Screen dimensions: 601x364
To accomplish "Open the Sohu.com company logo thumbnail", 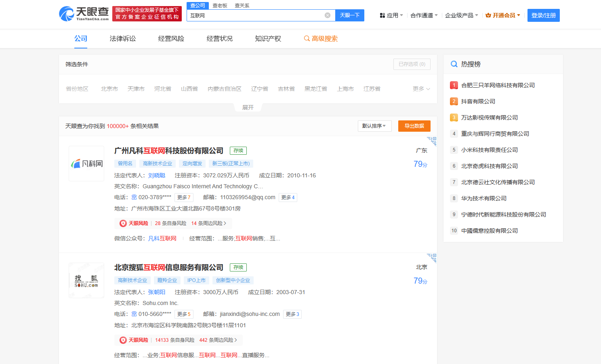I will [86, 280].
